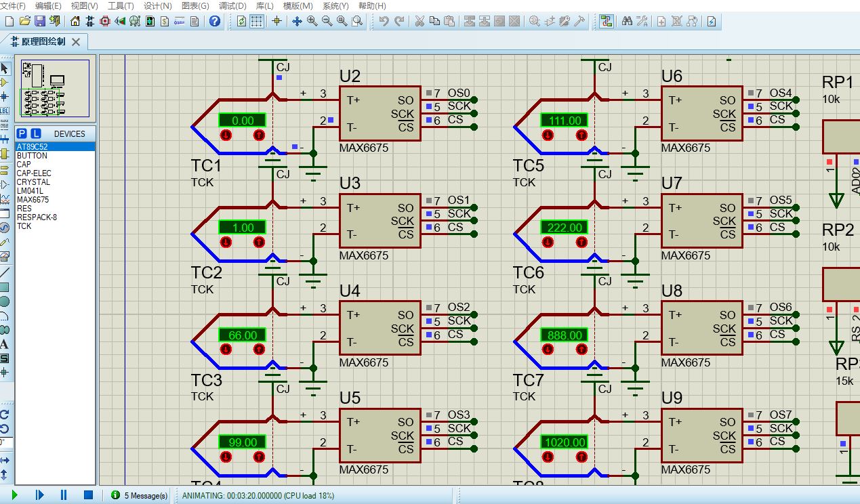Click TC3 temperature display 66.00
The height and width of the screenshot is (504, 860).
click(x=243, y=335)
